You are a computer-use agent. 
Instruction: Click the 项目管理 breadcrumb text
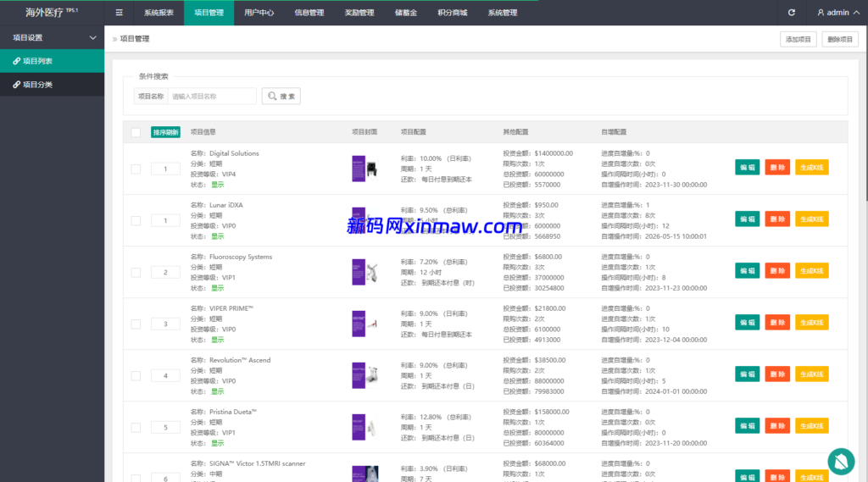click(135, 39)
